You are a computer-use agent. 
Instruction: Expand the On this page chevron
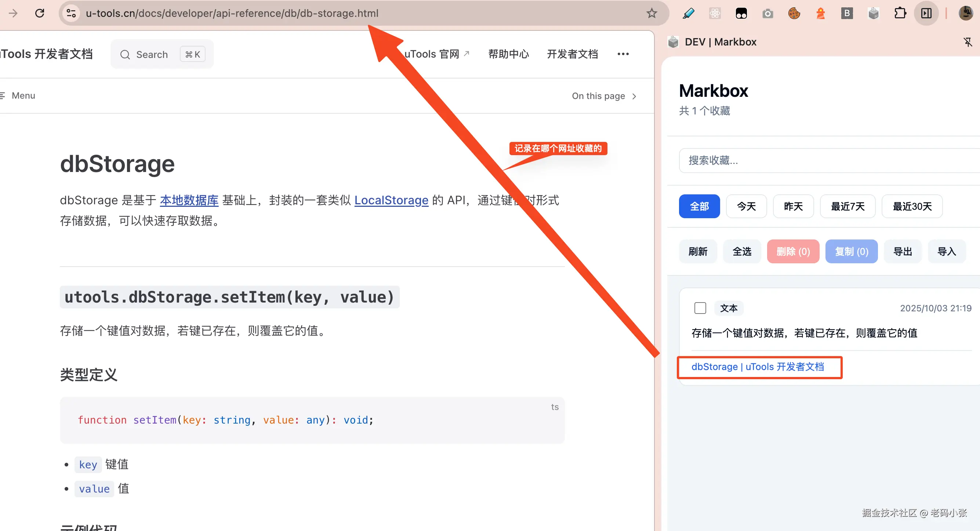(634, 96)
